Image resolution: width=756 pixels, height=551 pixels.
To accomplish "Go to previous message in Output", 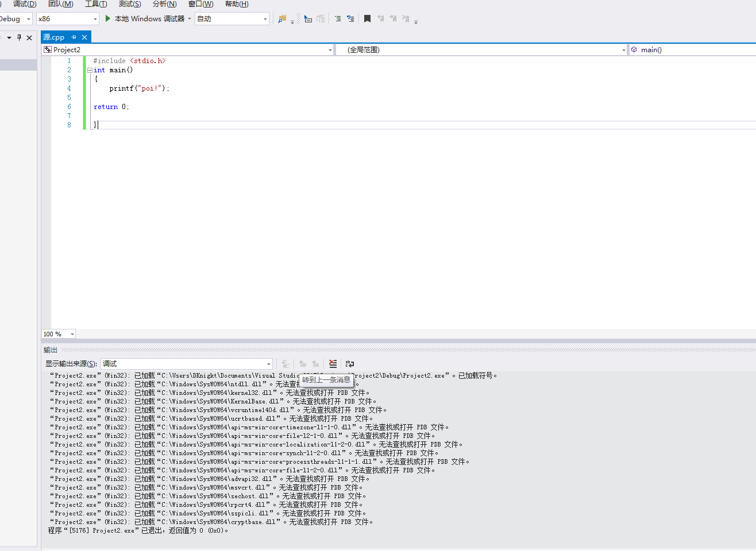I will coord(303,364).
